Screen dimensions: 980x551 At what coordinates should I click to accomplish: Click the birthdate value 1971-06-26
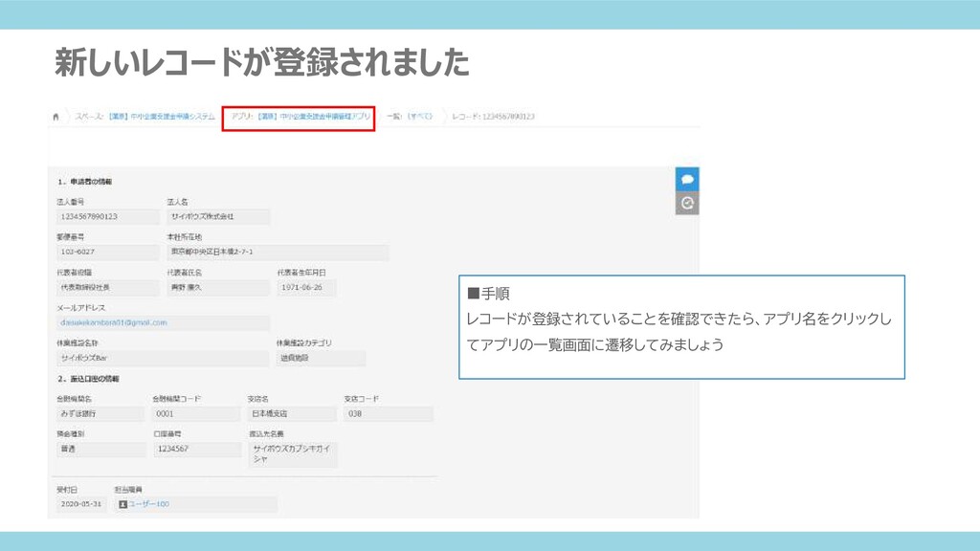point(306,287)
